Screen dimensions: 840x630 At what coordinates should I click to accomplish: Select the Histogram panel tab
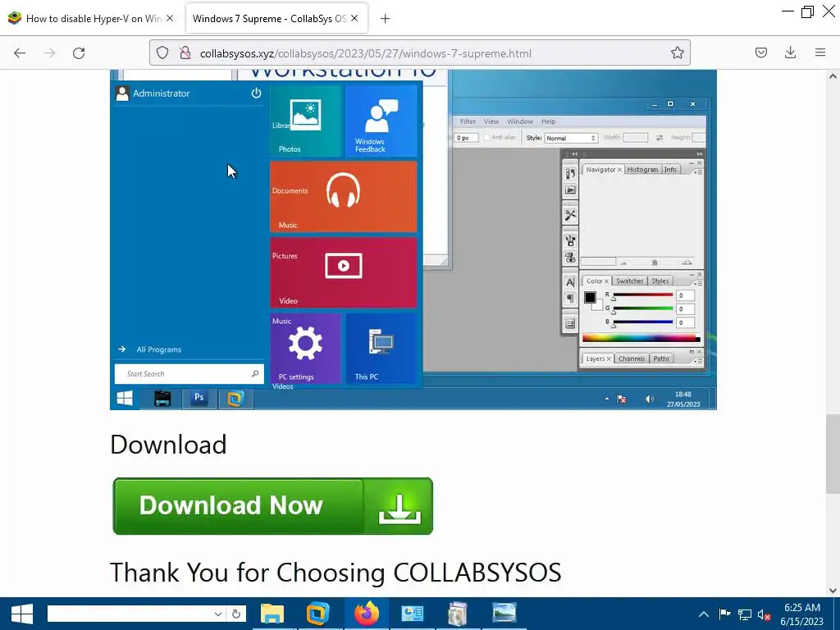[642, 170]
